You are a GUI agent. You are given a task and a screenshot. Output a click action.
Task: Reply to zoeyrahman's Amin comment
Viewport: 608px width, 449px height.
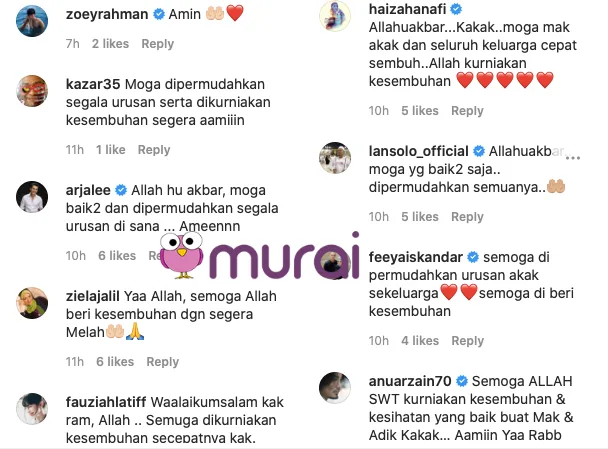click(157, 44)
